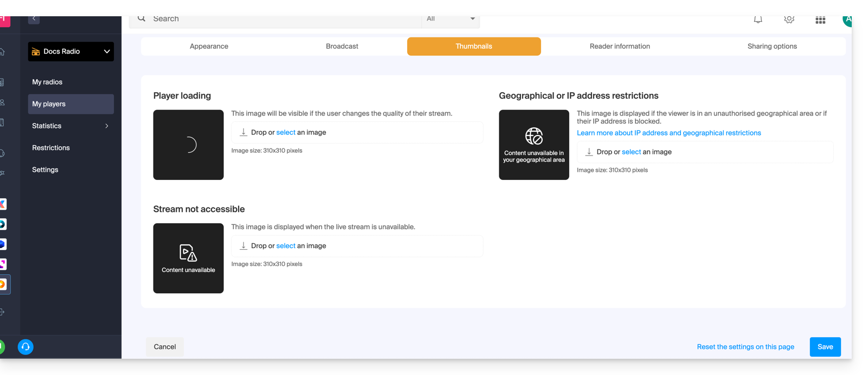Click the notifications bell icon
Screen dimensions: 868x375
758,20
